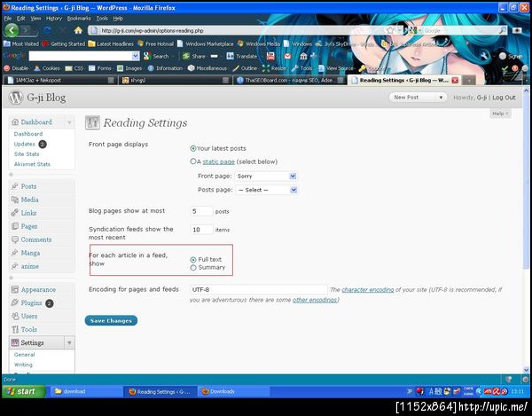Image resolution: width=532 pixels, height=416 pixels.
Task: Click the Media menu icon in sidebar
Action: point(14,200)
